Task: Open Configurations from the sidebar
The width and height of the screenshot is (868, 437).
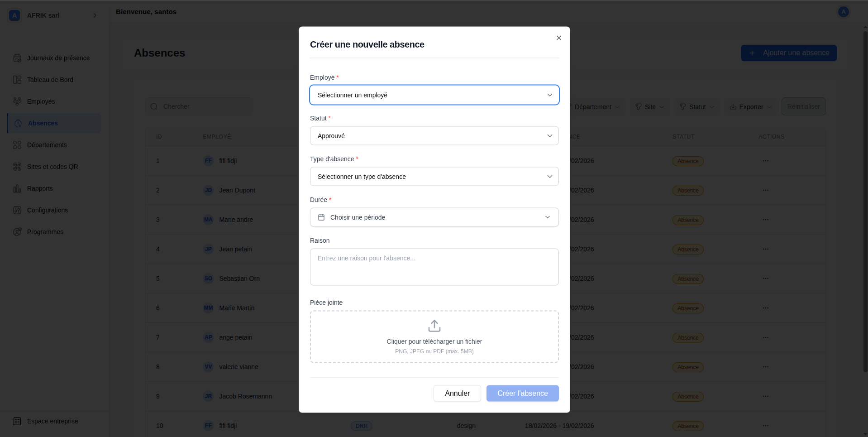Action: tap(47, 210)
